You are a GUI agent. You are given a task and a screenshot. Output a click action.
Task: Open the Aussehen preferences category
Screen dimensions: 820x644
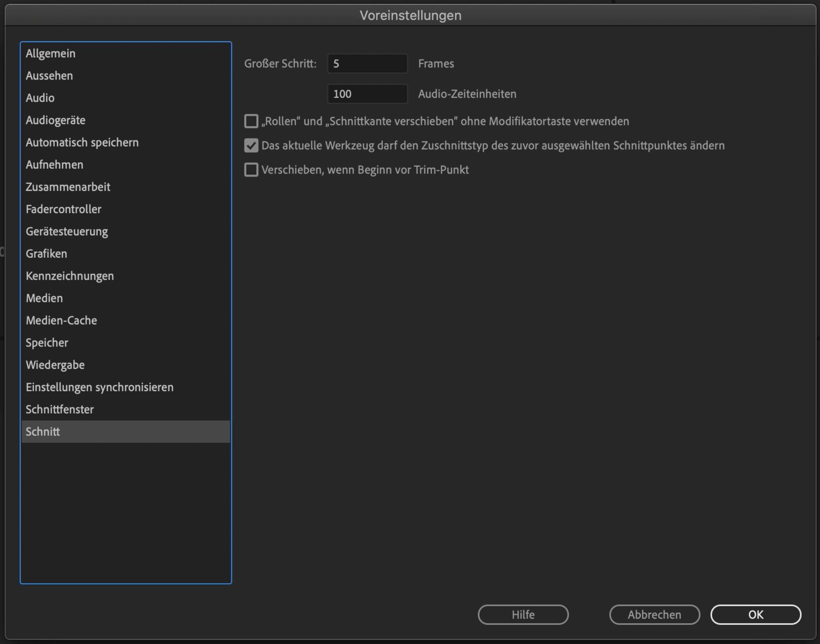coord(50,76)
